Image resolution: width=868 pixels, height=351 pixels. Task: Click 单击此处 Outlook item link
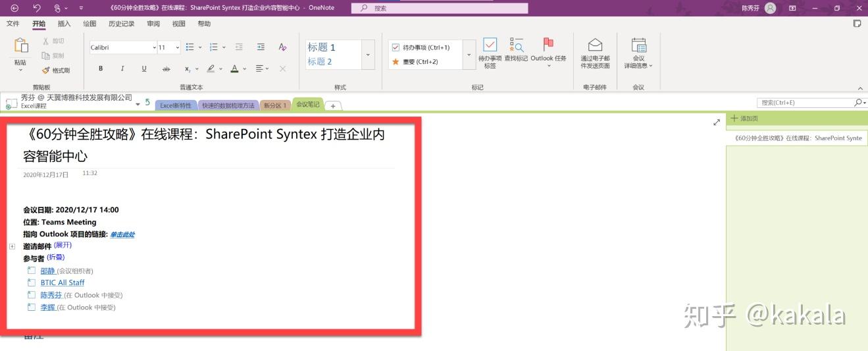[x=122, y=234]
